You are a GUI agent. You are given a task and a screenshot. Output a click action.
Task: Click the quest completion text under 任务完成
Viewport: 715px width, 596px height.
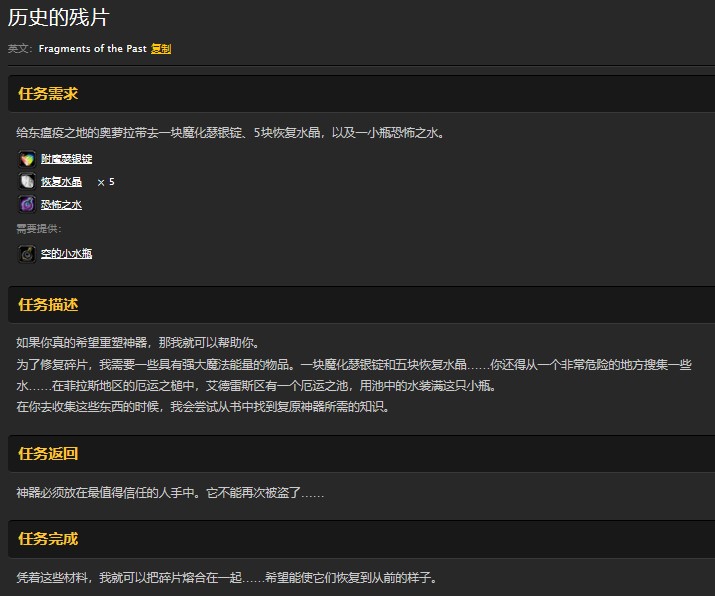click(x=227, y=578)
